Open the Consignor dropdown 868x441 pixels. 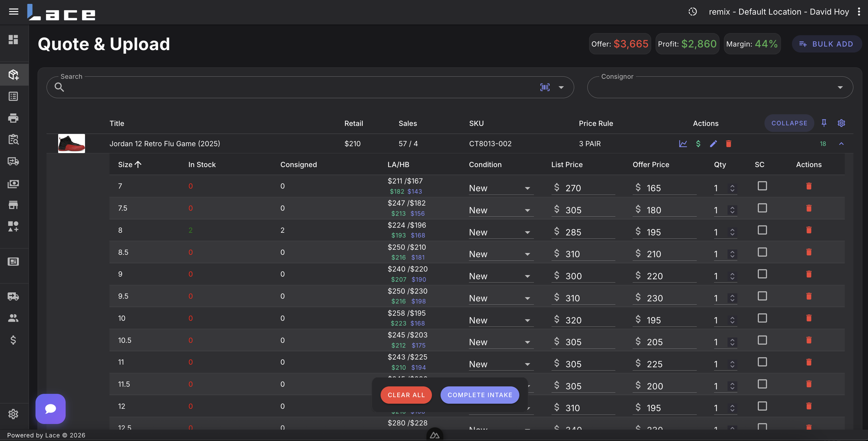[x=720, y=87]
